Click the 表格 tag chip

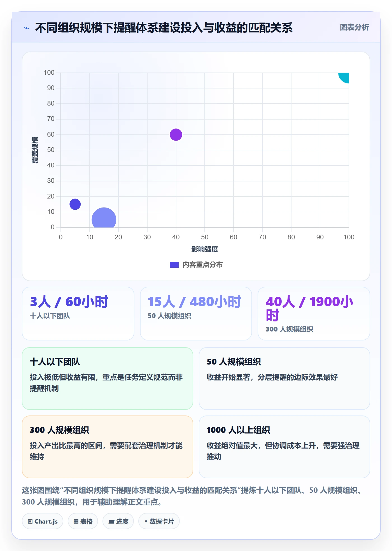[x=83, y=521]
